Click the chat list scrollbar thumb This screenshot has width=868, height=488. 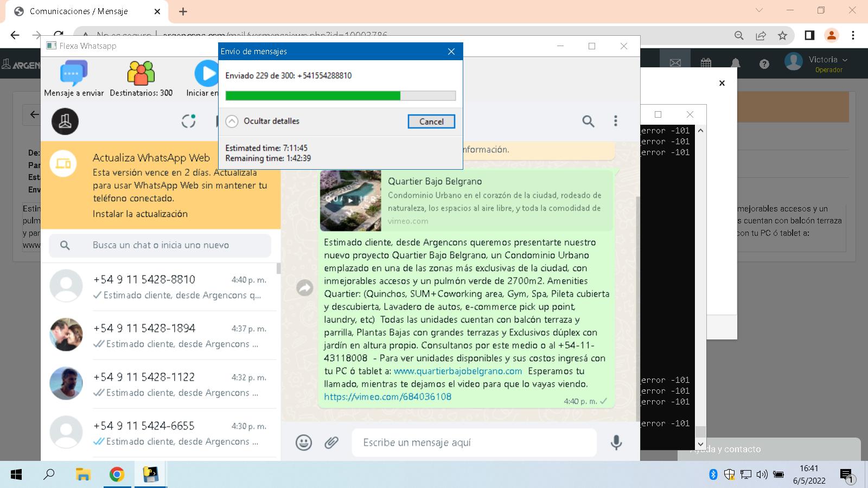pyautogui.click(x=279, y=268)
